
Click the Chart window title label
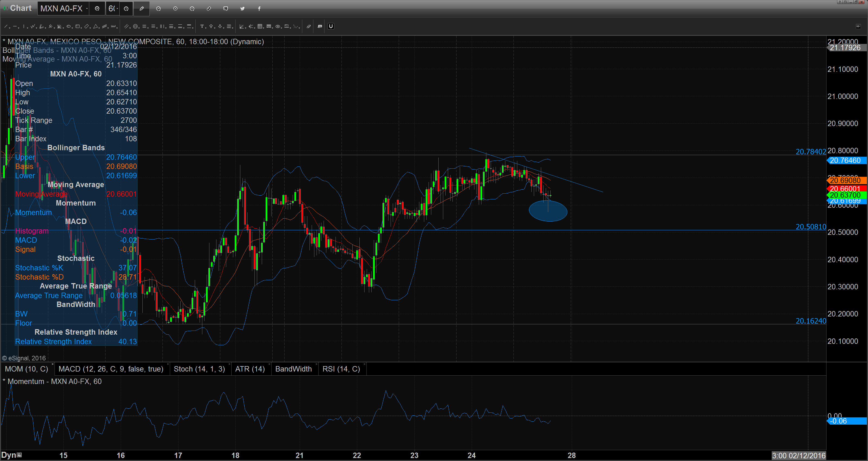click(x=21, y=8)
